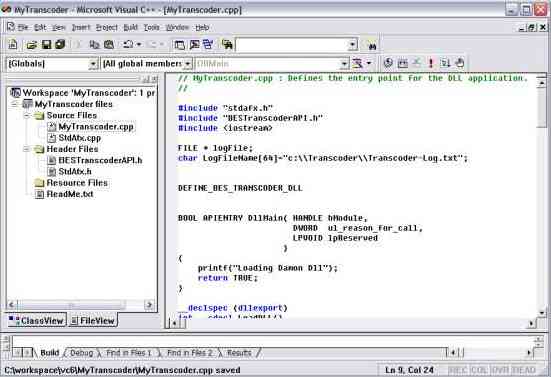Collapse the Header Files folder

(27, 149)
